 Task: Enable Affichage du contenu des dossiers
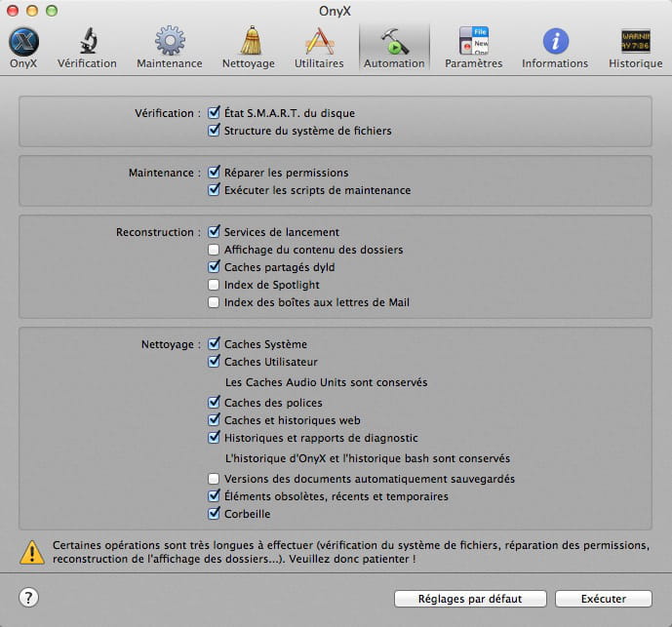coord(215,250)
